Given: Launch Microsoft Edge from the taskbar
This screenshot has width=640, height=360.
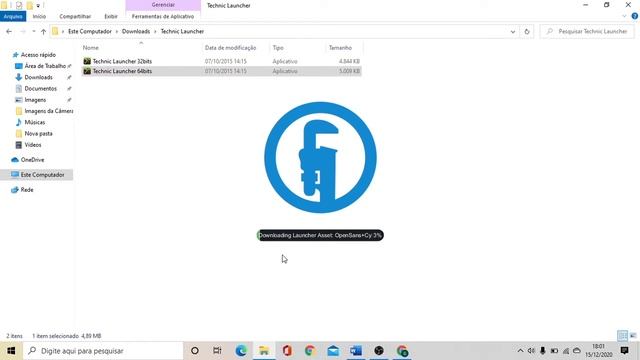Looking at the screenshot, I should (x=241, y=351).
